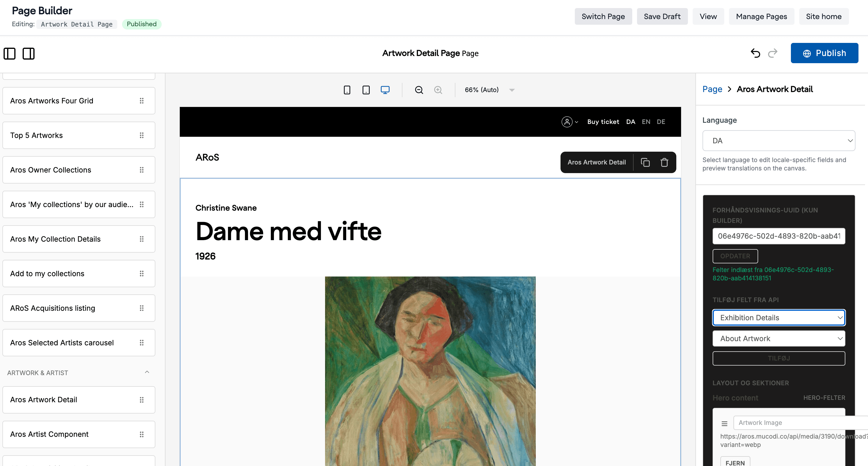868x466 pixels.
Task: Switch to mobile device preview
Action: [347, 90]
